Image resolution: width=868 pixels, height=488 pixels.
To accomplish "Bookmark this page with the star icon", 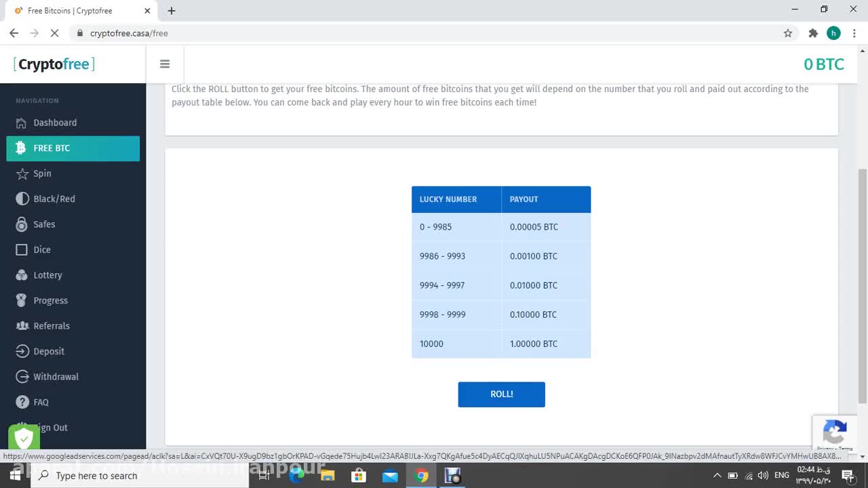I will coord(787,33).
